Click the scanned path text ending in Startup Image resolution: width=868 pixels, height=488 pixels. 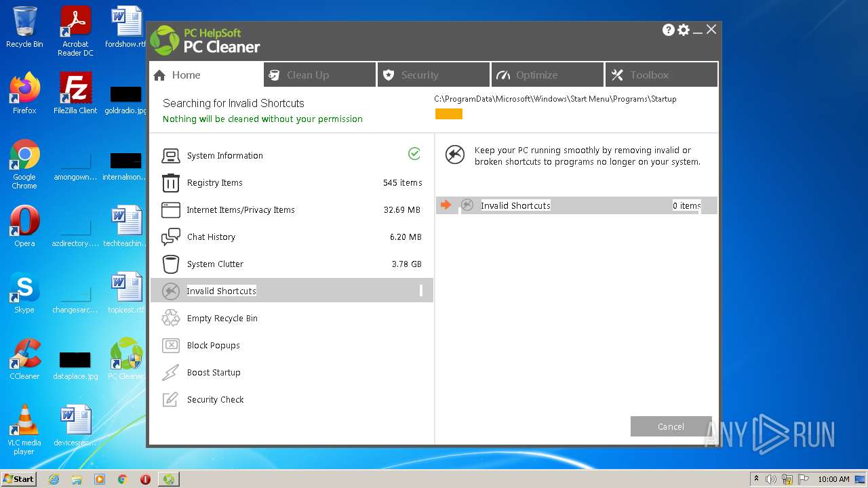pos(555,99)
